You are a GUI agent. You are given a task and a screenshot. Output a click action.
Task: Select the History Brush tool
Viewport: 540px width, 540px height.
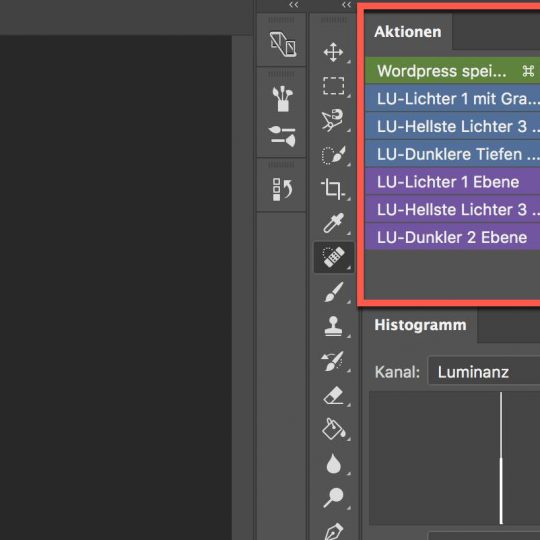pyautogui.click(x=333, y=361)
